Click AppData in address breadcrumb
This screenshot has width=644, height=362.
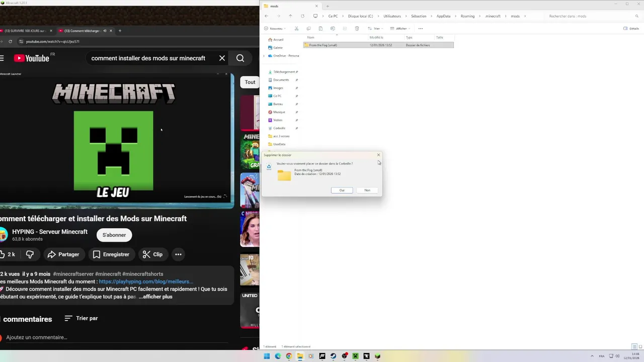point(443,16)
